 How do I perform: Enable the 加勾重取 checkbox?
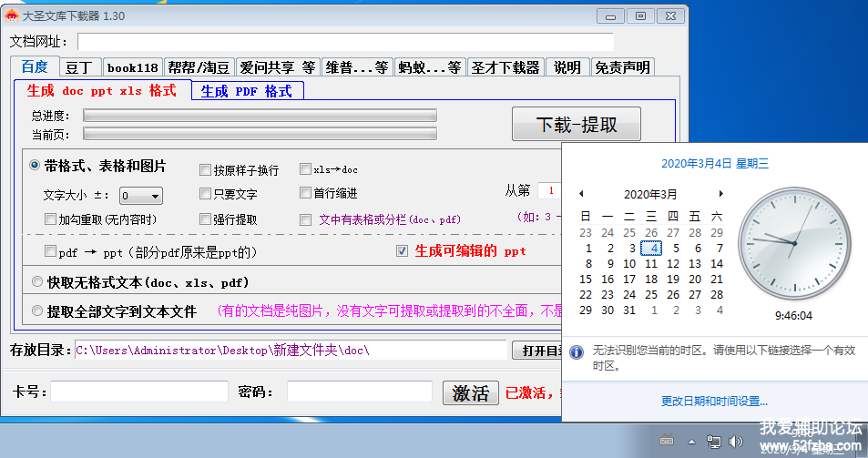coord(50,219)
